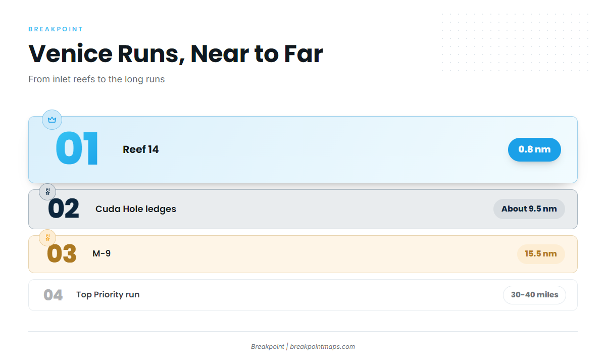
Task: Click the 04 rank number
Action: [53, 295]
